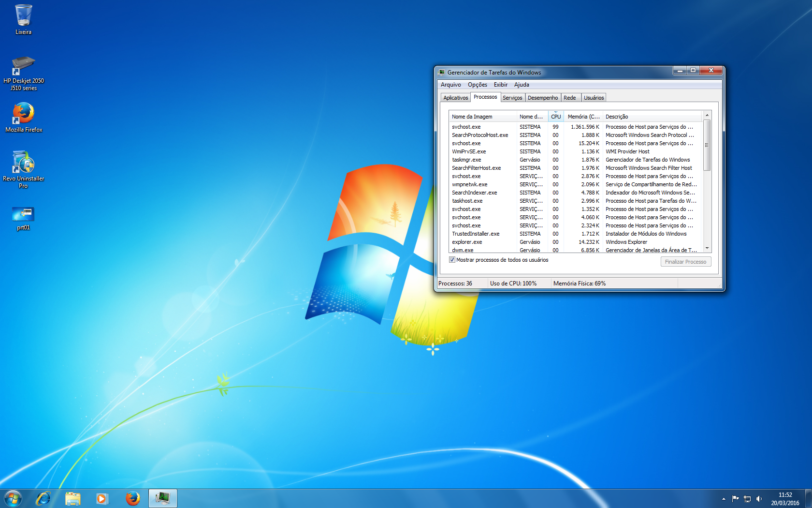Open the network tray icon
The height and width of the screenshot is (508, 812).
coord(747,499)
